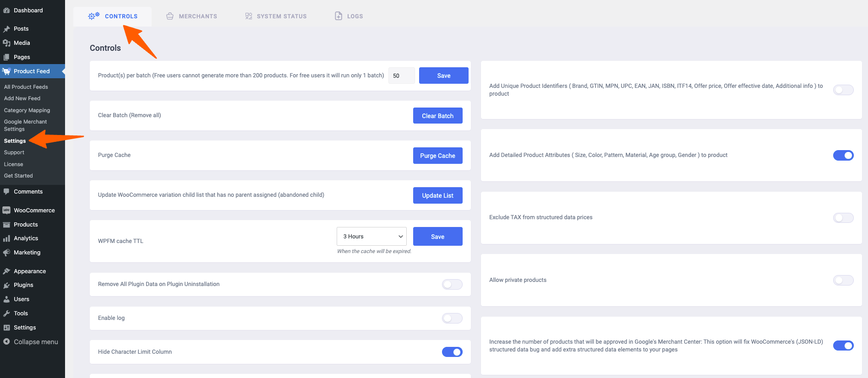
Task: Click the Pages document icon
Action: 6,57
